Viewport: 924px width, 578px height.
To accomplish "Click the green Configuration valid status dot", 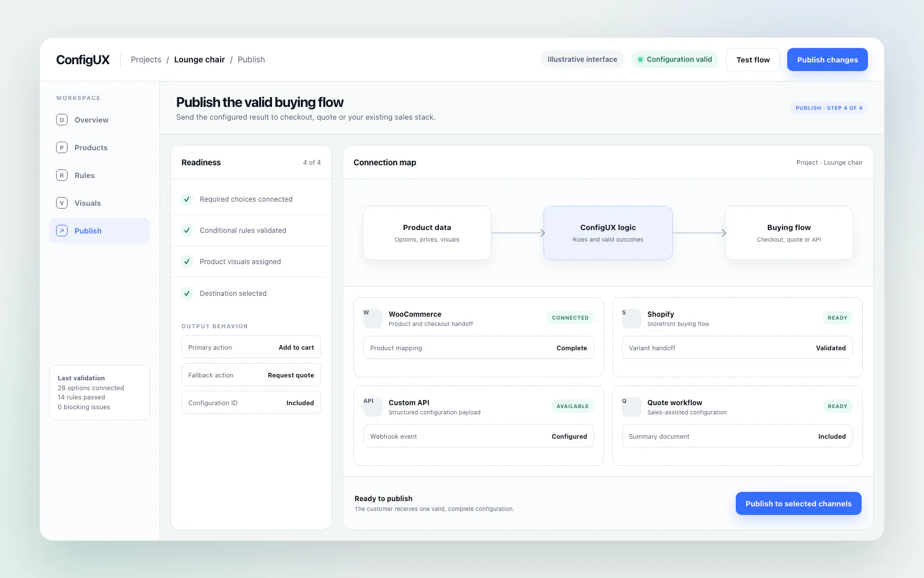I will [x=640, y=60].
